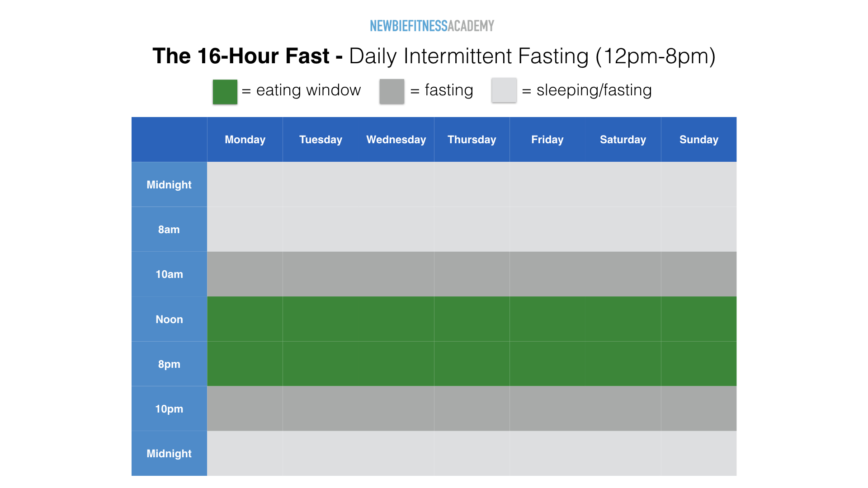The height and width of the screenshot is (488, 868).
Task: Click the 8am row label
Action: tap(169, 229)
